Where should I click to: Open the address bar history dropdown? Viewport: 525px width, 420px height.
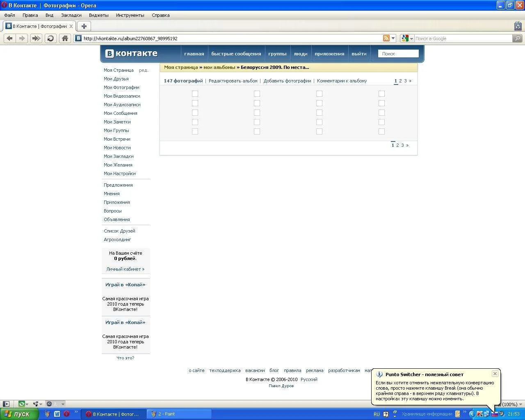click(393, 38)
